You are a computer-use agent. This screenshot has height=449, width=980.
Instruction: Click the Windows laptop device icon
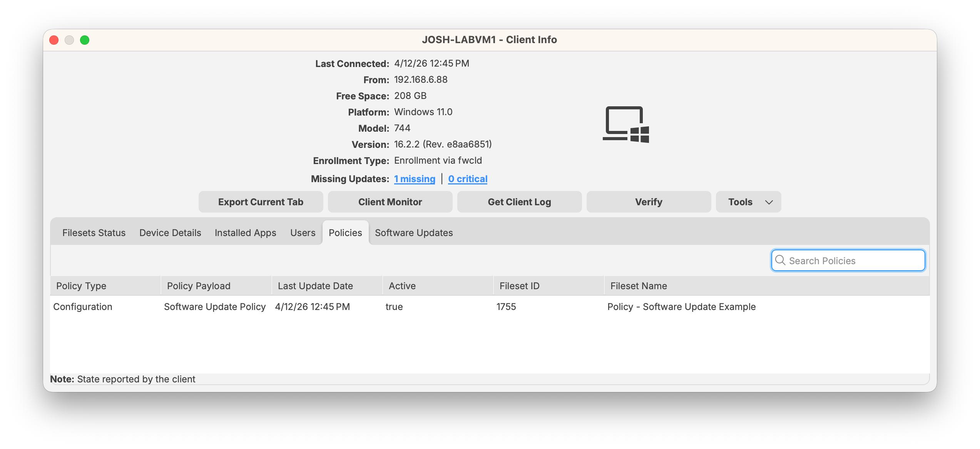[x=626, y=124]
